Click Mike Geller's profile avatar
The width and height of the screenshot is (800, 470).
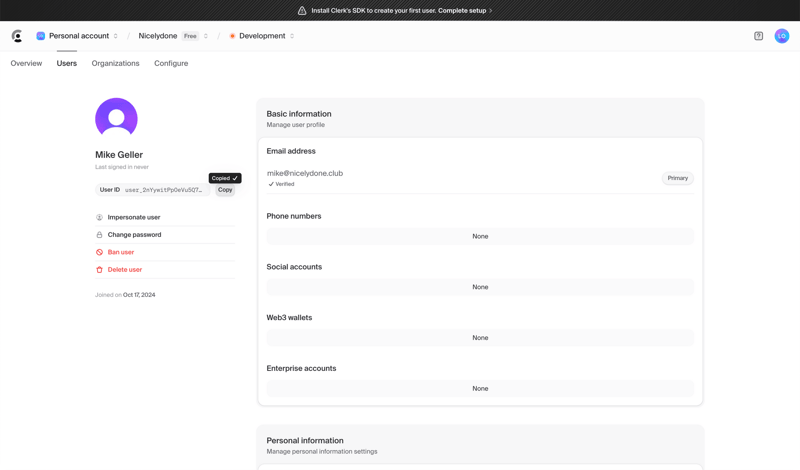pyautogui.click(x=116, y=117)
